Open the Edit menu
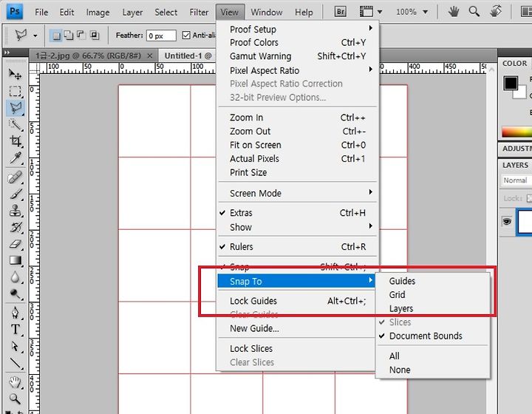532x414 pixels. point(66,13)
